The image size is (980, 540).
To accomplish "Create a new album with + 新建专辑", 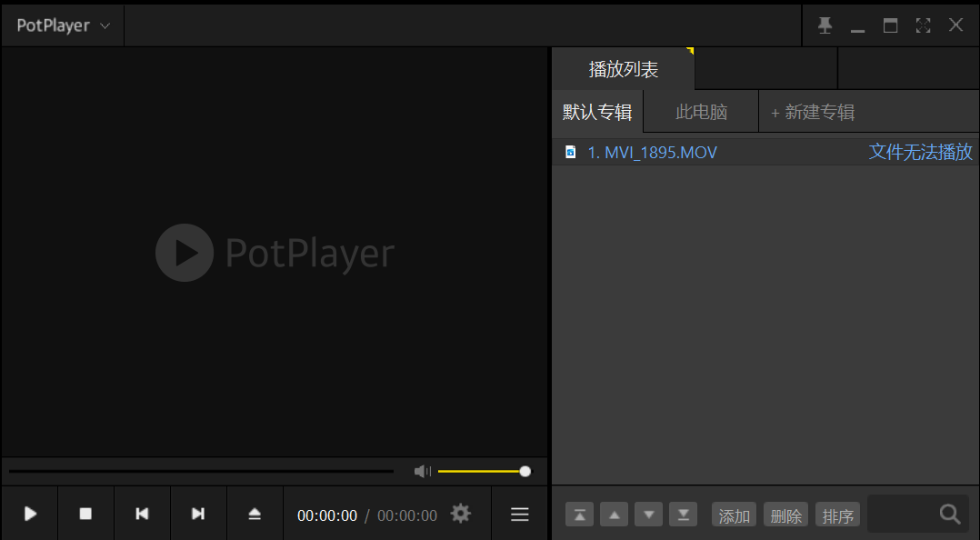I will tap(813, 112).
